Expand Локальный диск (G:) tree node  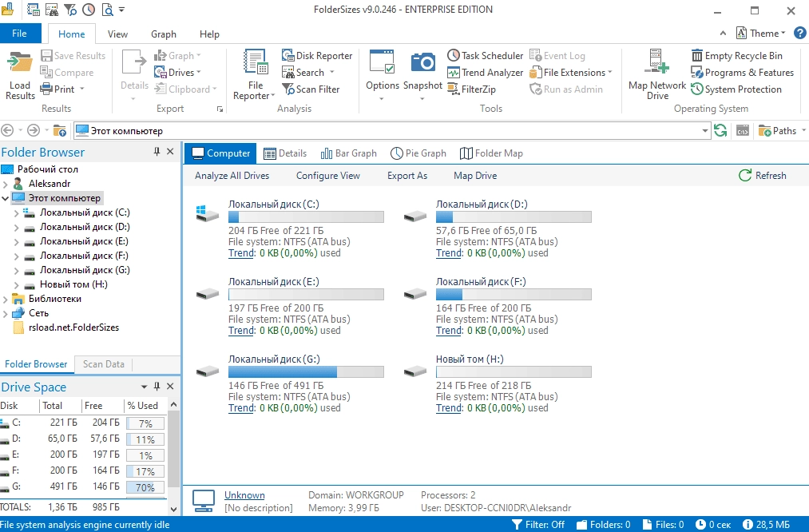[x=16, y=270]
